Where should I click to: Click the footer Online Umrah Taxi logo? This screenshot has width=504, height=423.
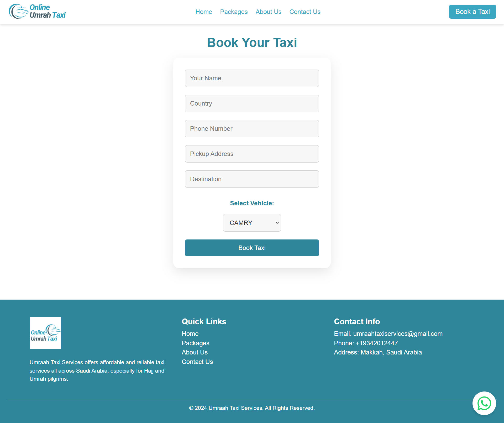(45, 333)
